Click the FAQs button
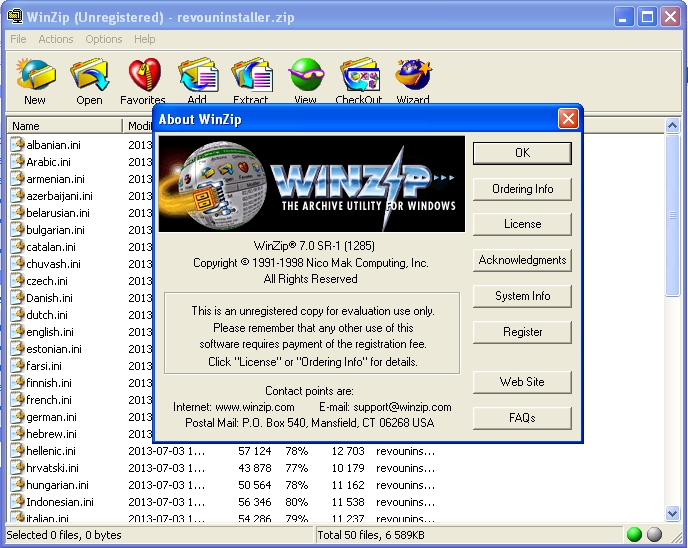This screenshot has width=688, height=548. pyautogui.click(x=522, y=418)
